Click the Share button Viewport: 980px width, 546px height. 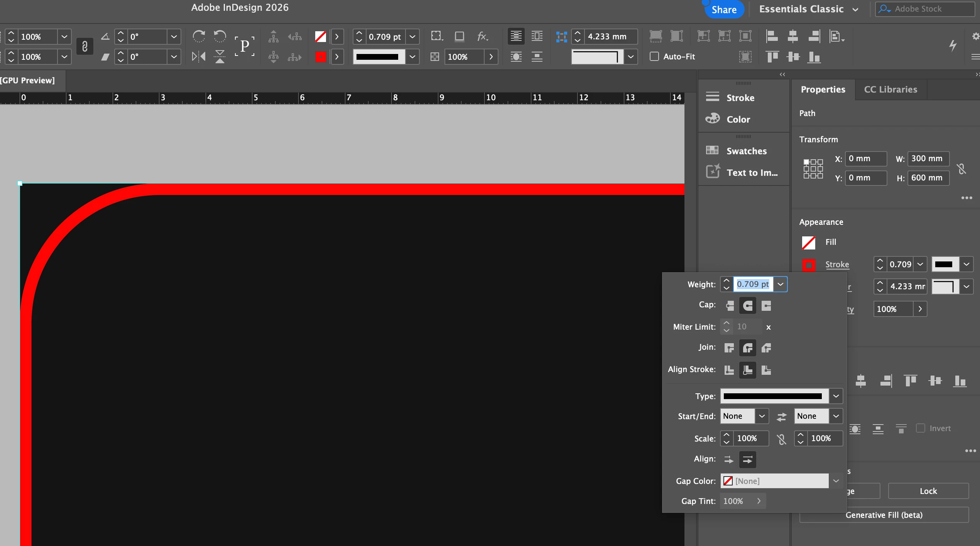point(724,9)
